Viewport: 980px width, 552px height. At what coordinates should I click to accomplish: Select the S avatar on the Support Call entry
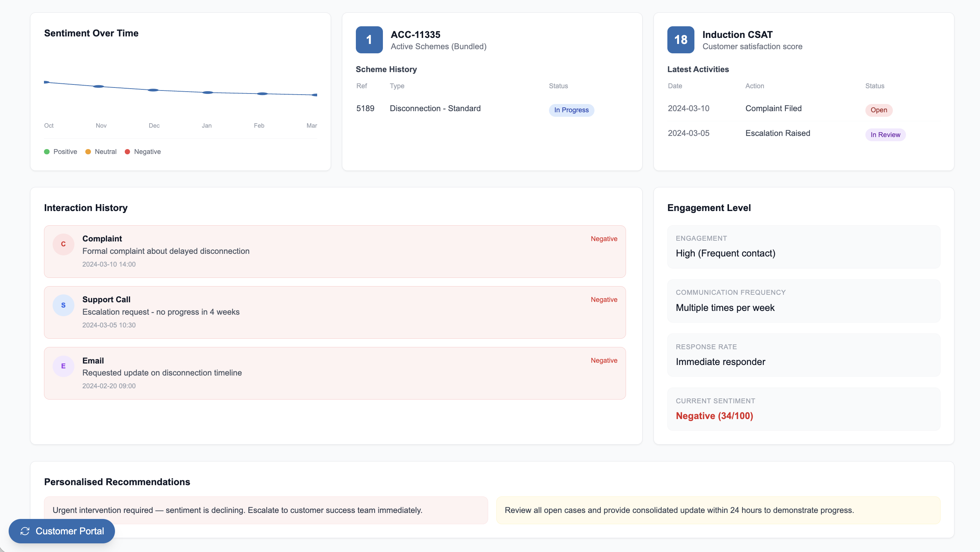63,305
